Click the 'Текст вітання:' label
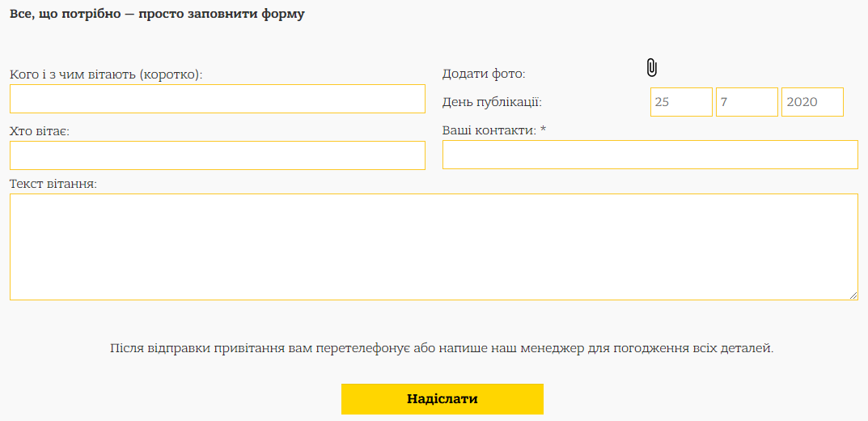 point(53,183)
